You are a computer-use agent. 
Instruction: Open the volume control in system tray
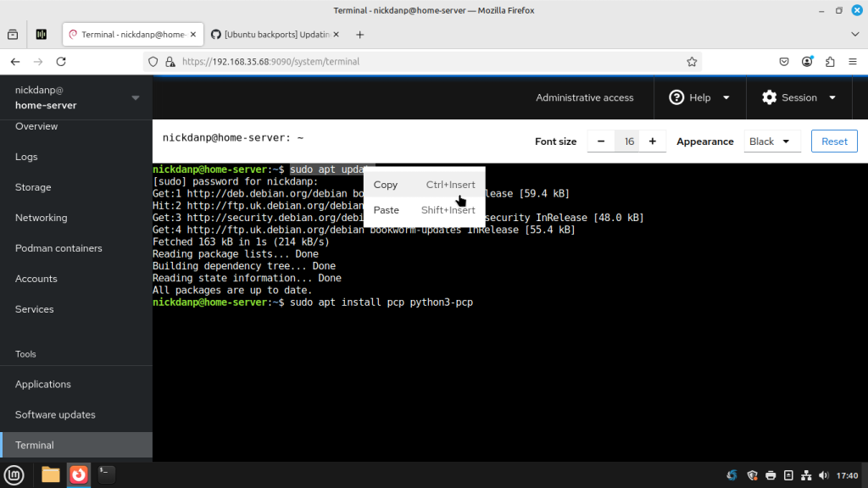pos(824,475)
